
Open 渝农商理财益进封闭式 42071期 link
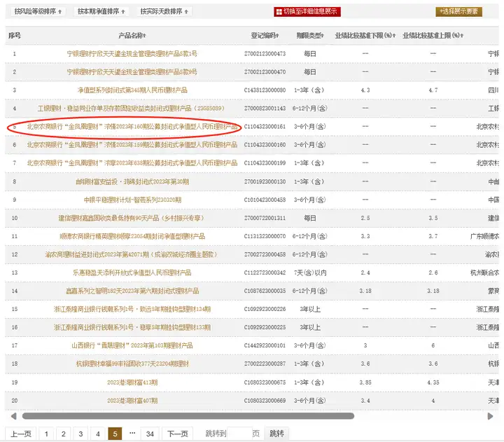131,254
